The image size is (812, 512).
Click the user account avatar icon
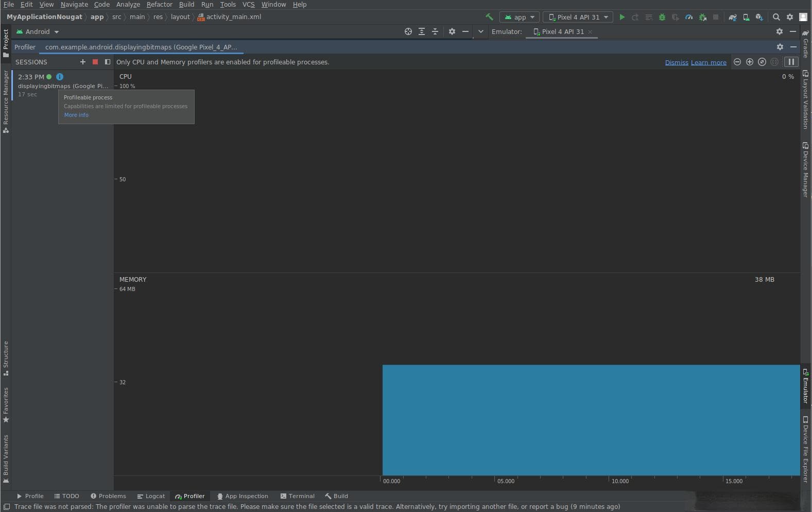pos(803,17)
